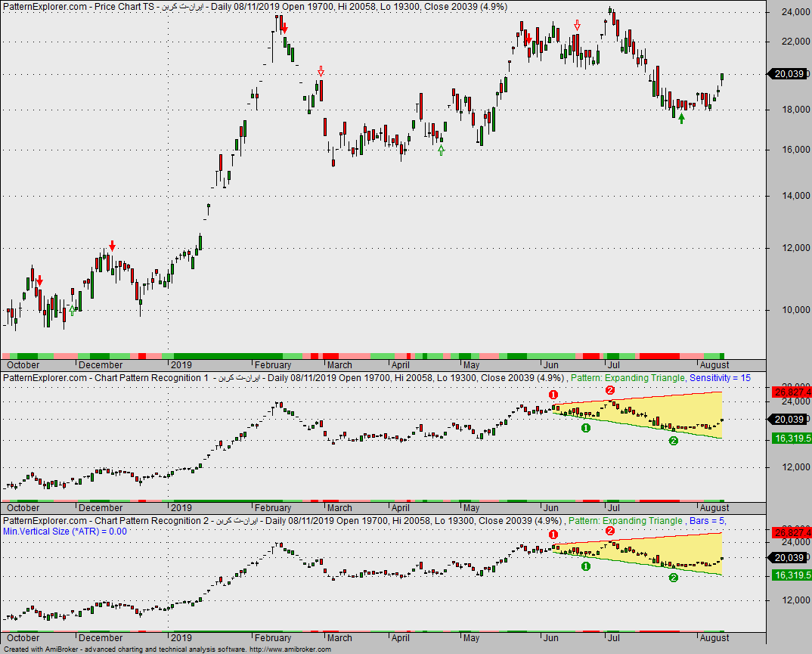
Task: Select the 14,000 price level on main chart
Action: pos(796,196)
